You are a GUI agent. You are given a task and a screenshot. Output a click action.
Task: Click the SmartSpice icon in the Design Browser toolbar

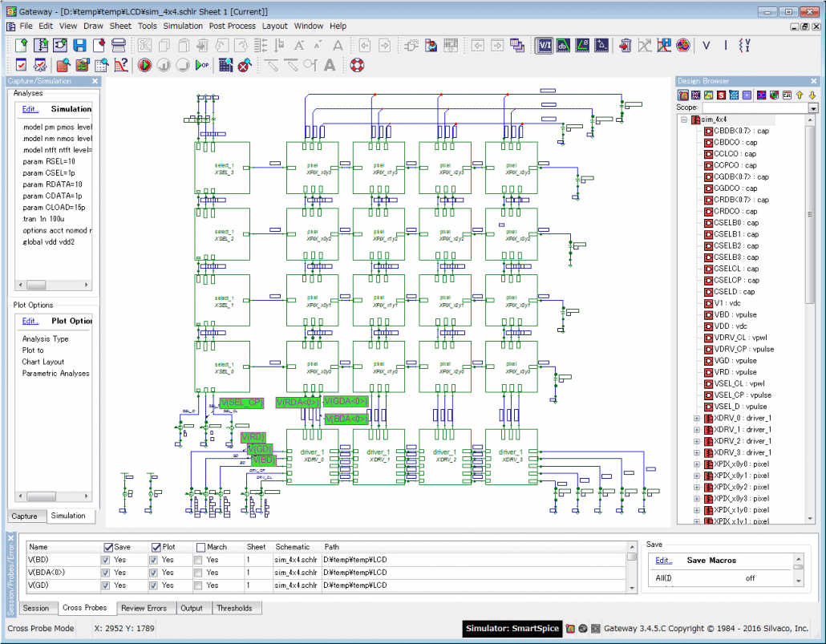click(x=722, y=95)
